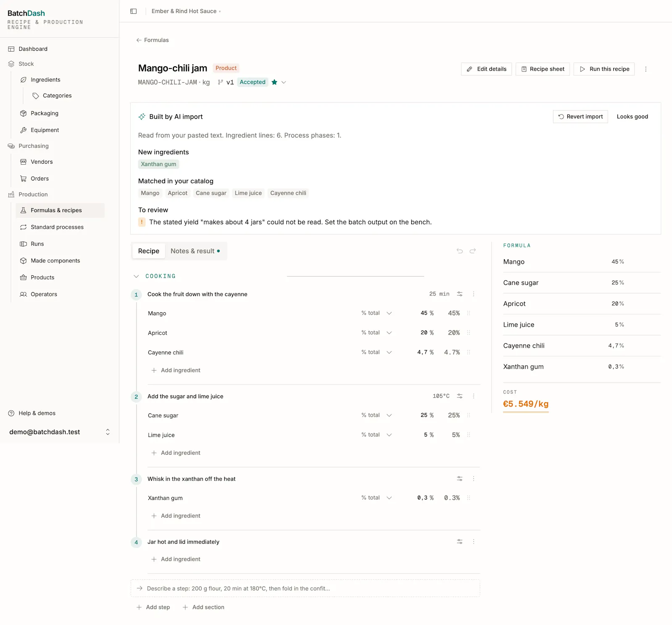Open the formula header more options menu
The image size is (672, 625).
[646, 69]
